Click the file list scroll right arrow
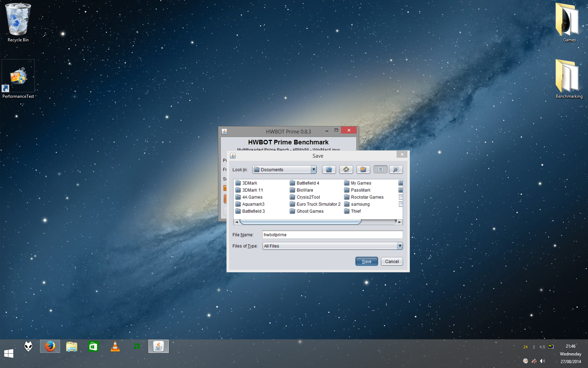Viewport: 588px width, 368px height. click(400, 222)
